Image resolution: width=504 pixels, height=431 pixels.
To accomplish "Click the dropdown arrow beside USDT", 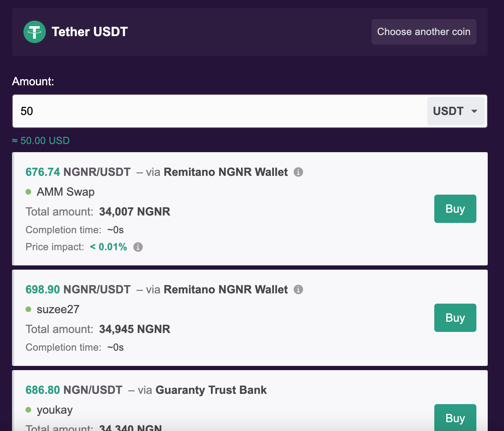I will pos(474,111).
